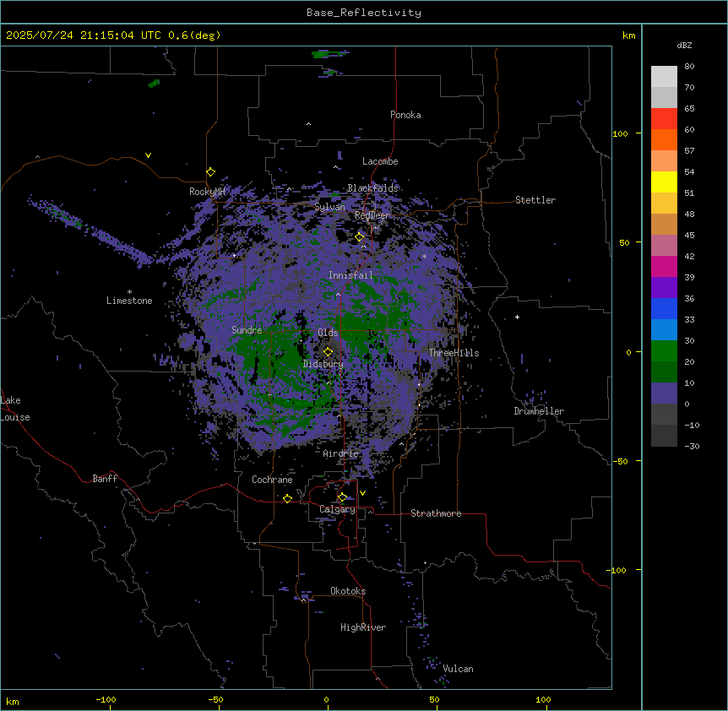The width and height of the screenshot is (728, 711).
Task: Click the Lacombe city label
Action: click(380, 161)
